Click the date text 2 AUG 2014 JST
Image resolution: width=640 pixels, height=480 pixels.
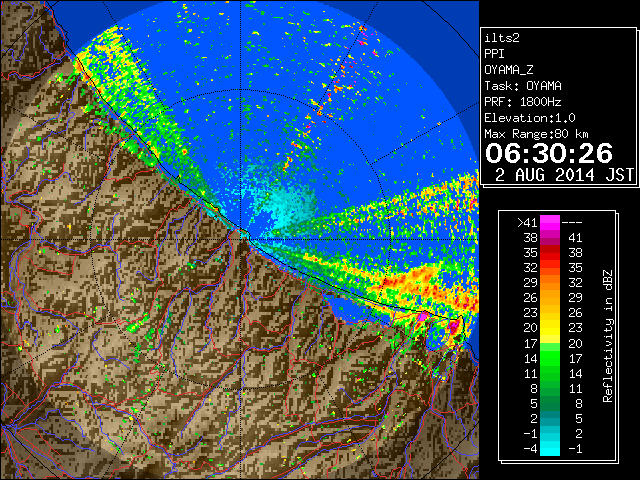(564, 175)
